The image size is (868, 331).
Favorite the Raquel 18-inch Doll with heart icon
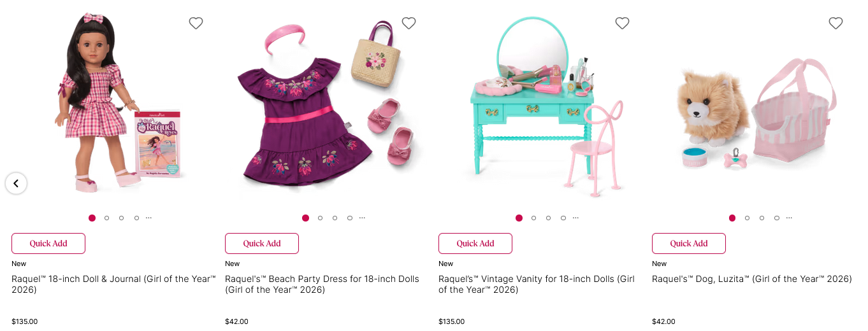[196, 23]
